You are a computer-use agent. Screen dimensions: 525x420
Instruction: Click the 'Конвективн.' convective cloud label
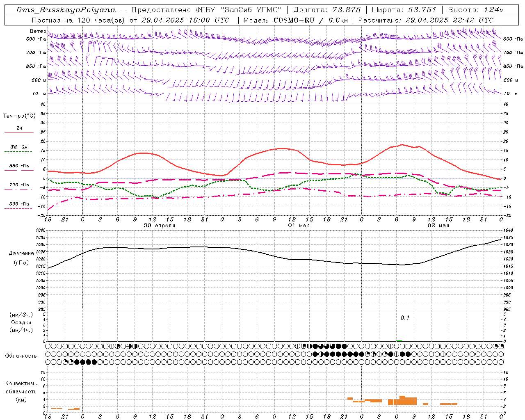[x=21, y=383]
